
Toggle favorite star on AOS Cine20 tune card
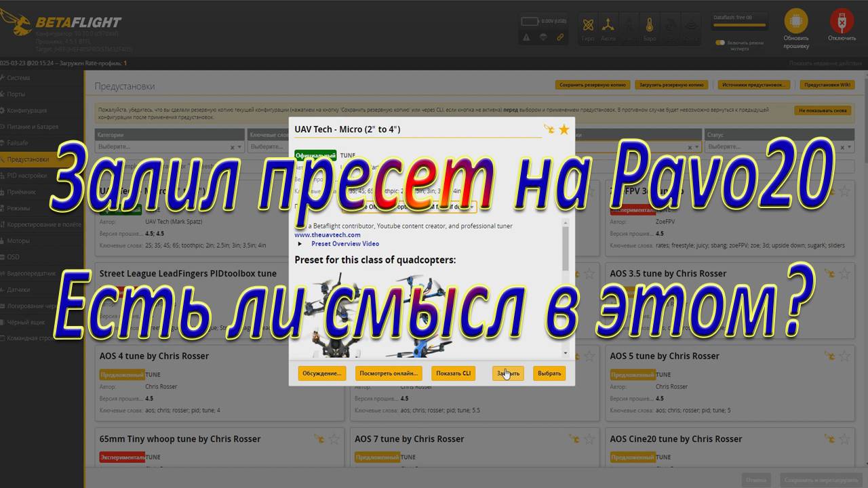844,439
